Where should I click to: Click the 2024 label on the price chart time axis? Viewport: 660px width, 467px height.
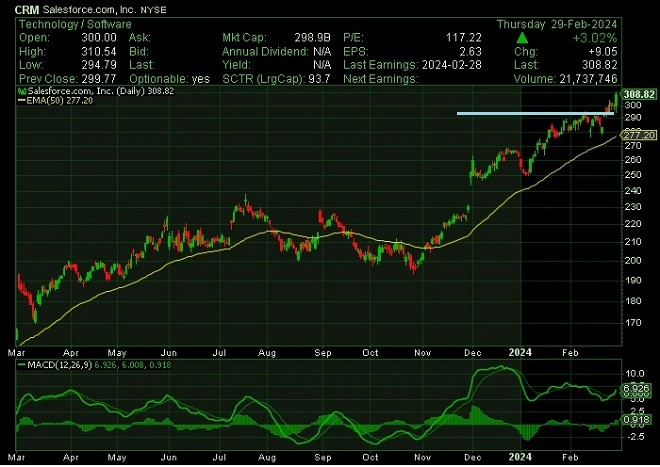(520, 352)
